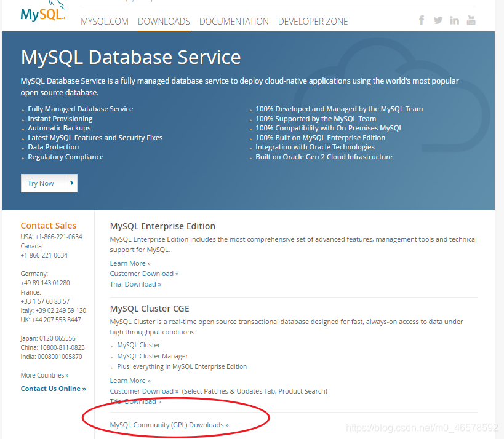
Task: Open the MySQL LinkedIn icon
Action: 454,20
